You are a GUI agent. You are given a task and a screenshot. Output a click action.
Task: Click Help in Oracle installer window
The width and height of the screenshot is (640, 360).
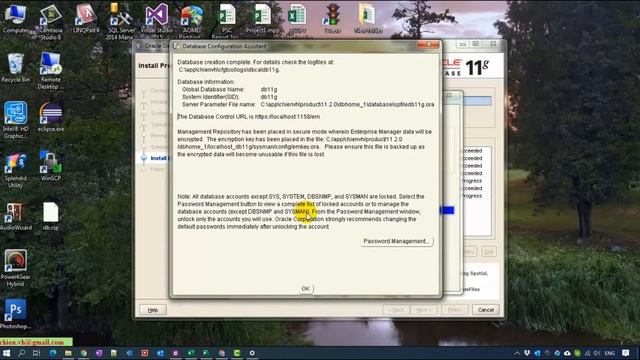[x=153, y=310]
